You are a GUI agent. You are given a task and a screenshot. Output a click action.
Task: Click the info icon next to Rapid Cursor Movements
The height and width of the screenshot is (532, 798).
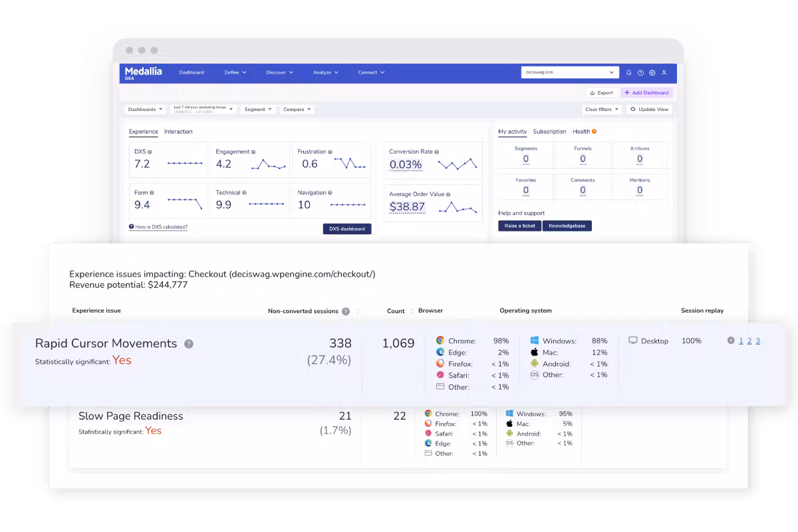click(x=189, y=344)
